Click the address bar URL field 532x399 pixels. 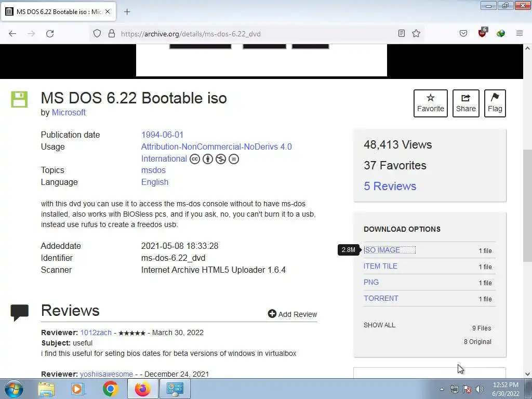257,34
